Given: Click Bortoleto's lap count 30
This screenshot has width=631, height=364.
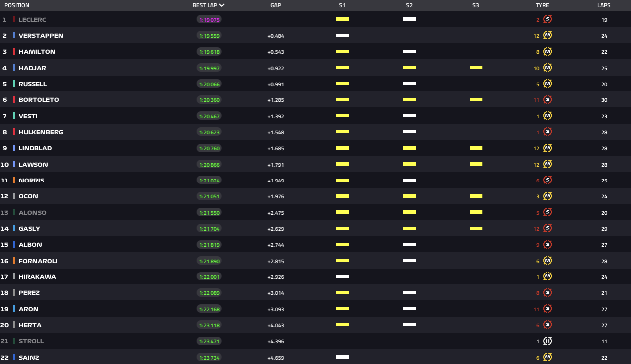Looking at the screenshot, I should click(x=604, y=100).
